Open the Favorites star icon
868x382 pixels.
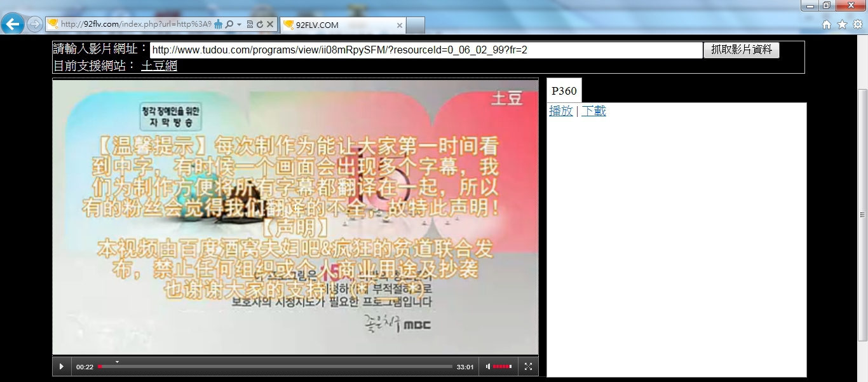(x=842, y=24)
